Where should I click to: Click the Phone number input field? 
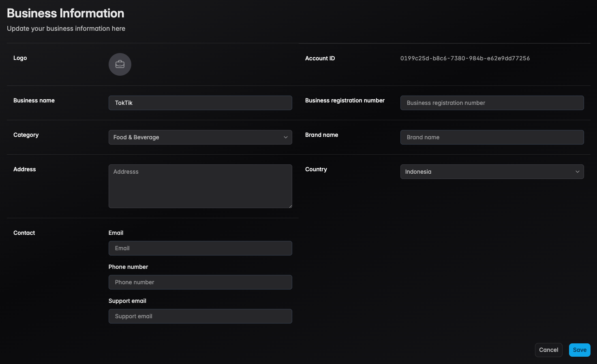click(200, 282)
